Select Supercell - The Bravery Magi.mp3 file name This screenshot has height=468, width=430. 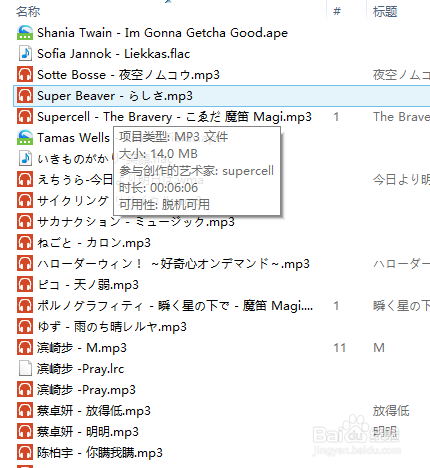[174, 117]
